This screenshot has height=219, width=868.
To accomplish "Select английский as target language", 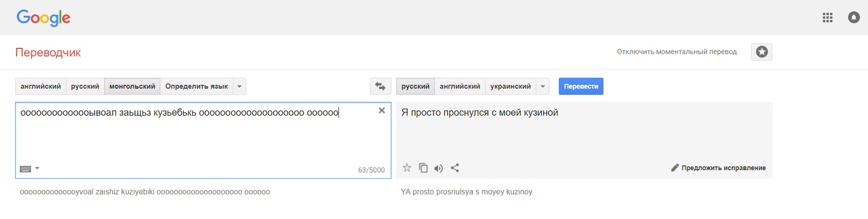I will click(x=459, y=86).
